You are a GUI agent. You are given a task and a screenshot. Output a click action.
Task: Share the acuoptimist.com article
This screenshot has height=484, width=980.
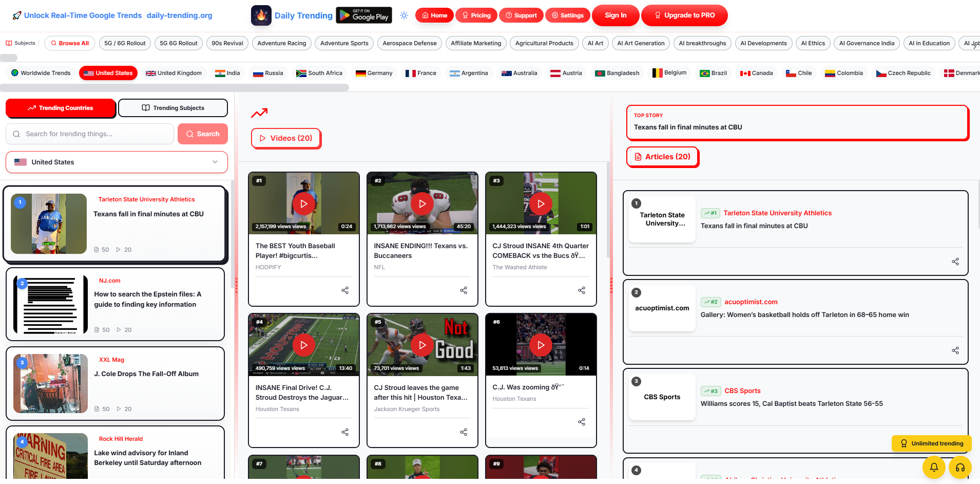(955, 350)
